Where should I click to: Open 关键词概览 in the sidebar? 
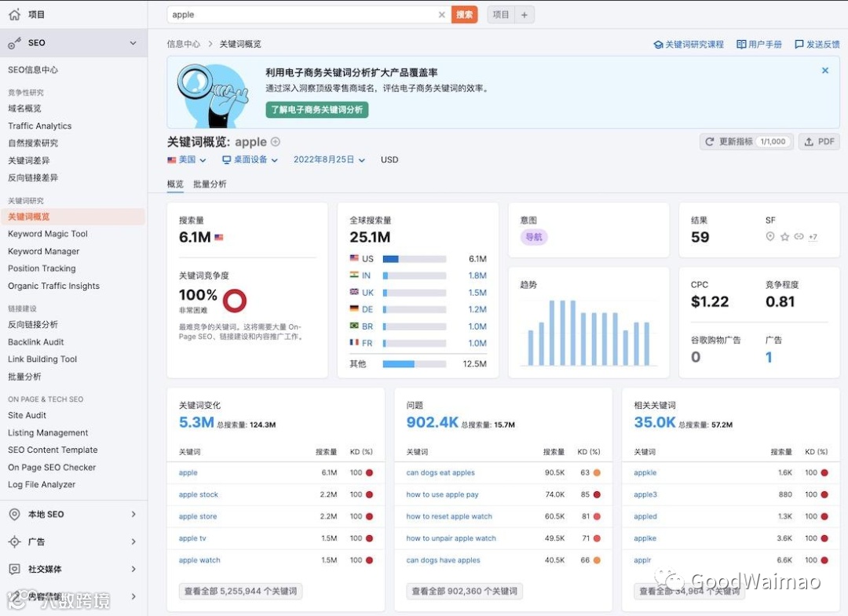pos(72,217)
